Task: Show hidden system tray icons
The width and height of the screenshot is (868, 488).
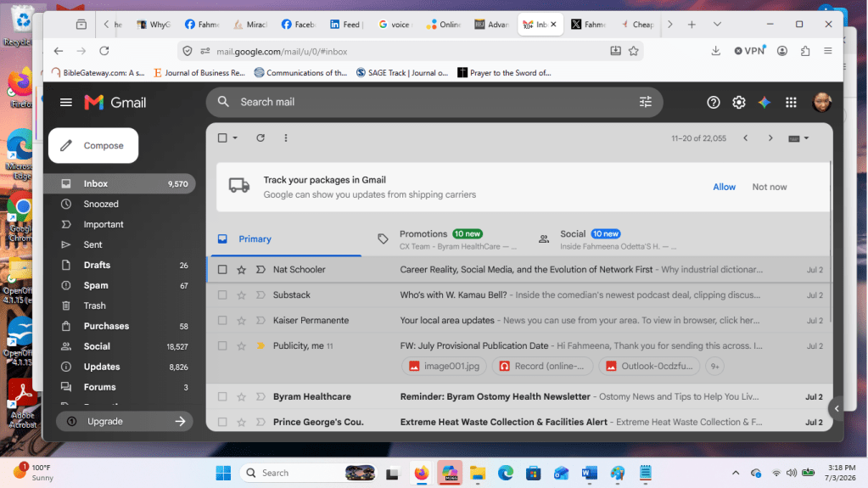Action: 735,473
